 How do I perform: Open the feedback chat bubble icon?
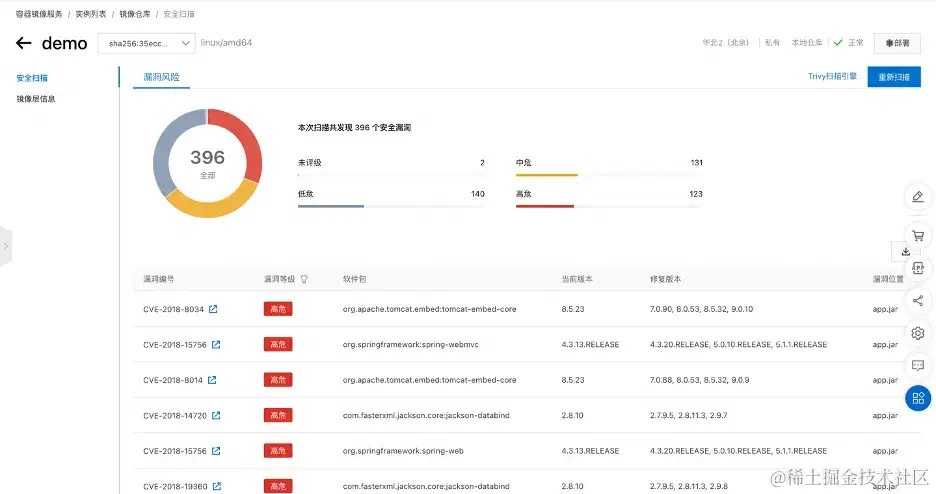click(x=918, y=366)
